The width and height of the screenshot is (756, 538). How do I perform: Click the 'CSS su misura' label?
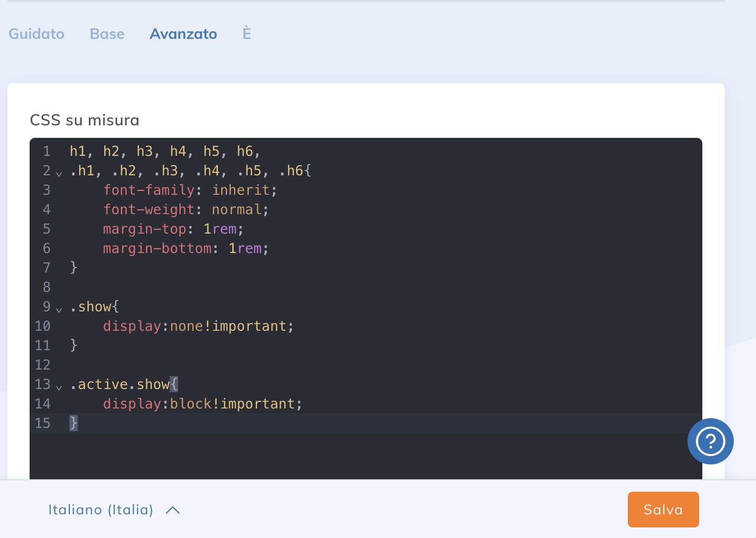point(85,120)
